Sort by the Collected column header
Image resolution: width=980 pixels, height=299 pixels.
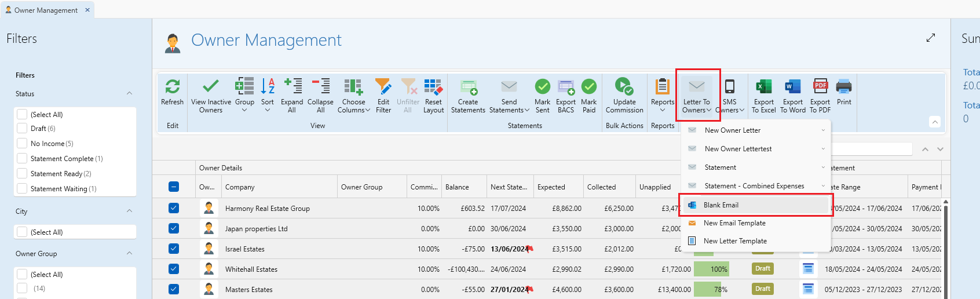[x=609, y=187]
